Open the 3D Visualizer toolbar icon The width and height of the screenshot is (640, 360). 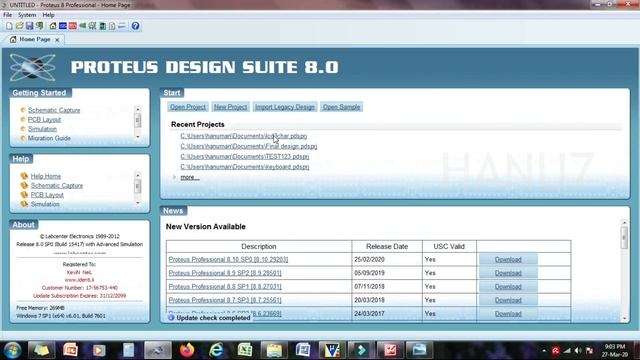click(83, 26)
